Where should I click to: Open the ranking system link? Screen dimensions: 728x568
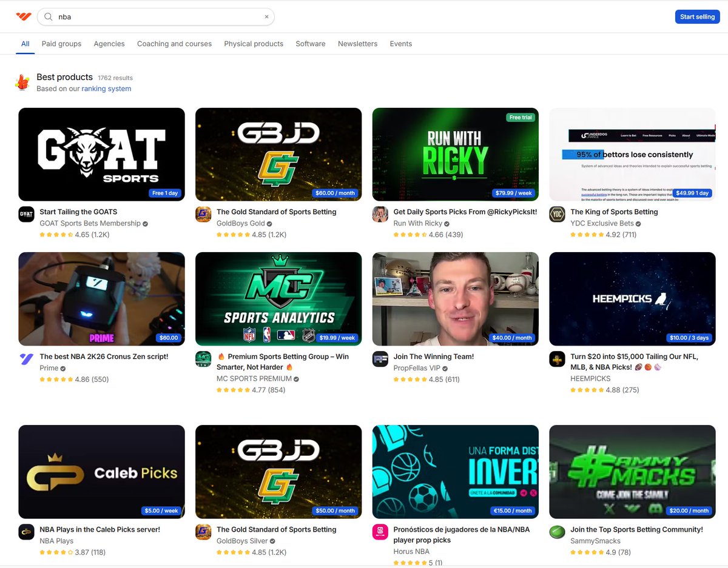106,89
